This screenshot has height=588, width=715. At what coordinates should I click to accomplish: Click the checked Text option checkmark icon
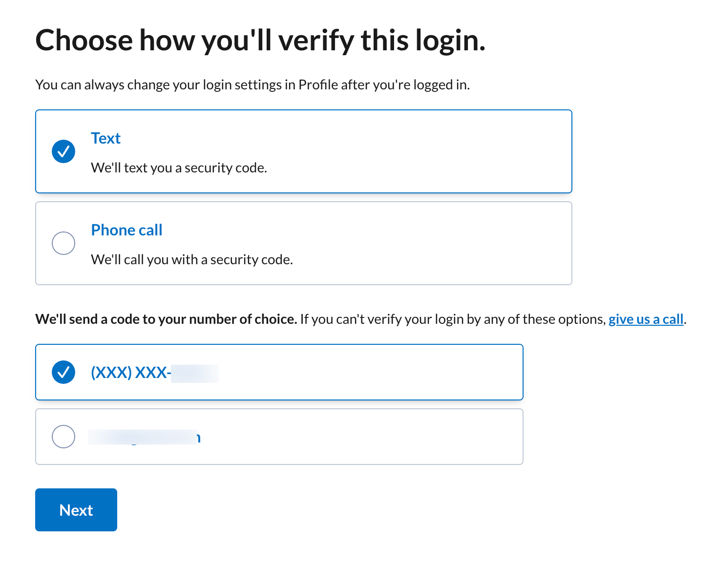(63, 151)
